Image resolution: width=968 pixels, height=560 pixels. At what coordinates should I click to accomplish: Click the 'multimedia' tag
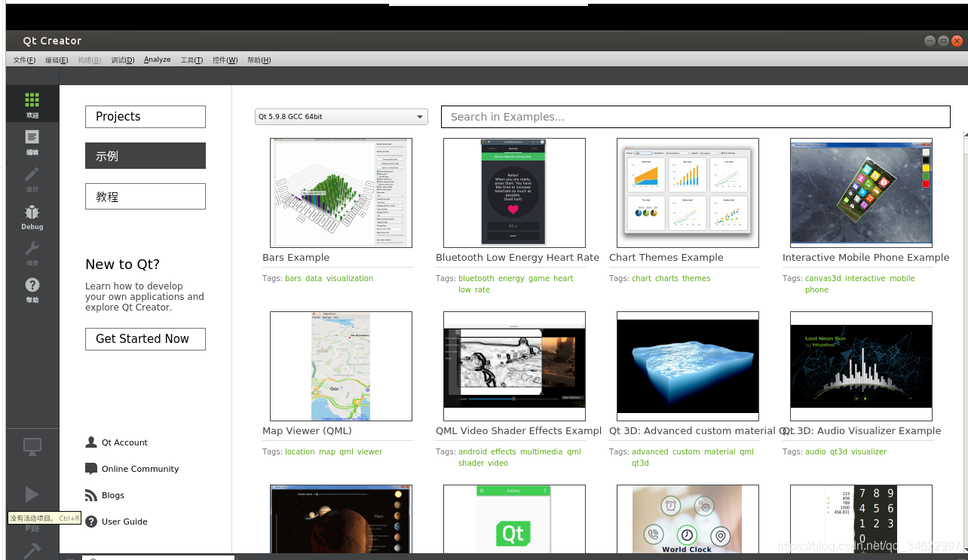pos(541,452)
